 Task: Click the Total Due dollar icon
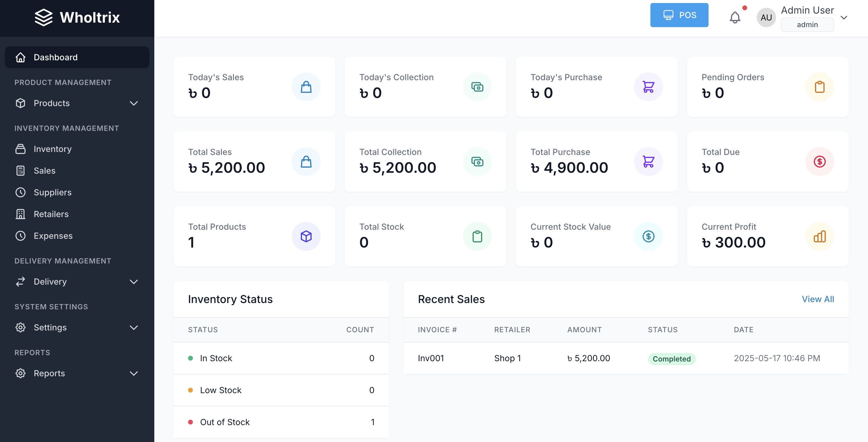point(819,162)
